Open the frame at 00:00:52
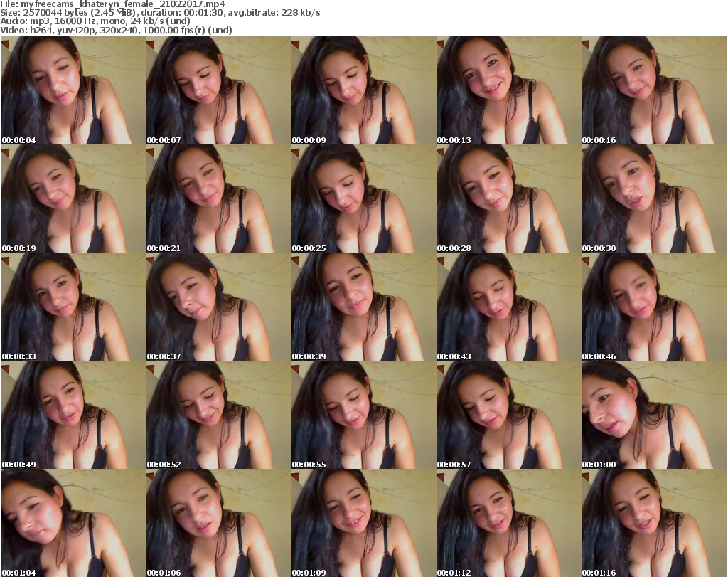 (x=219, y=415)
